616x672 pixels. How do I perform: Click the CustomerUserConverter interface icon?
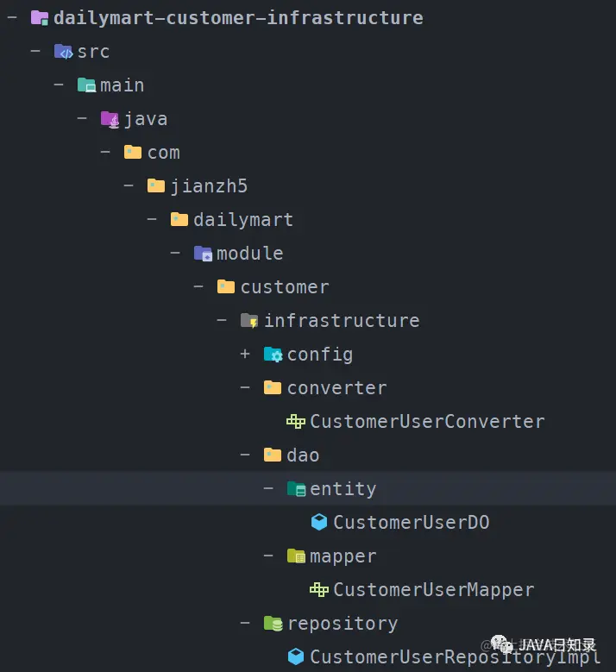click(296, 421)
